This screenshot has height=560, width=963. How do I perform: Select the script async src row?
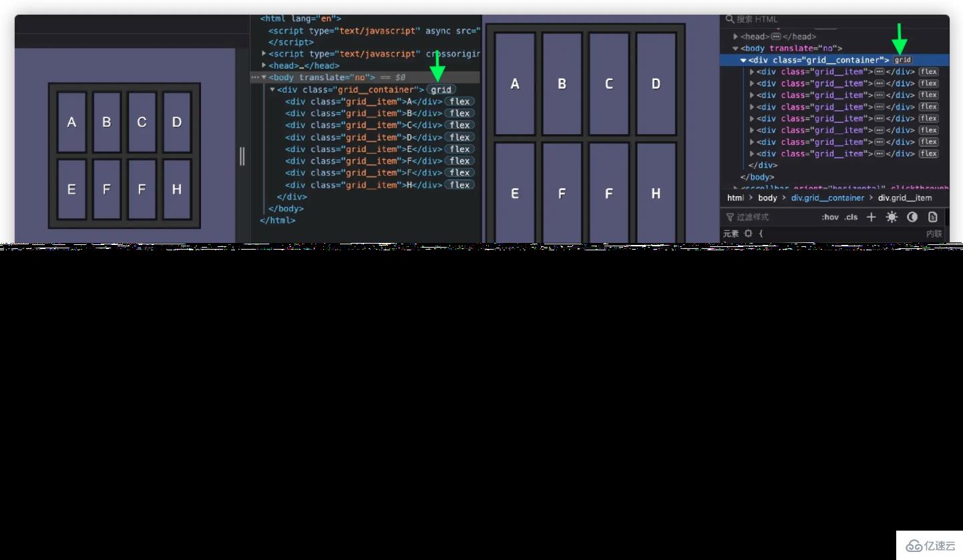[375, 31]
